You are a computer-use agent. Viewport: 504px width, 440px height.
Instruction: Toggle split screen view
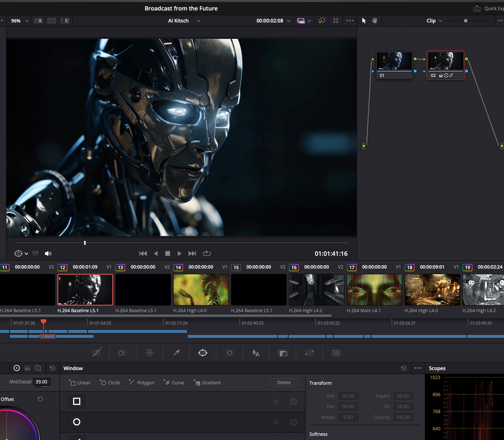(51, 21)
